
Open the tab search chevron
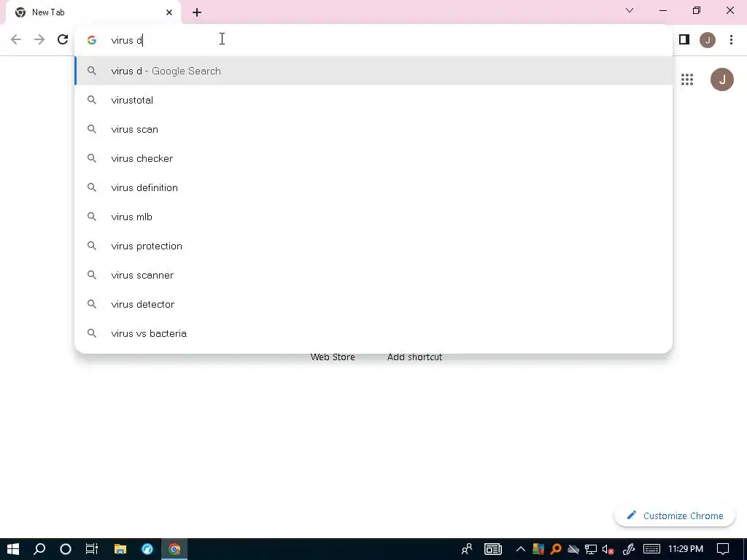pos(630,10)
